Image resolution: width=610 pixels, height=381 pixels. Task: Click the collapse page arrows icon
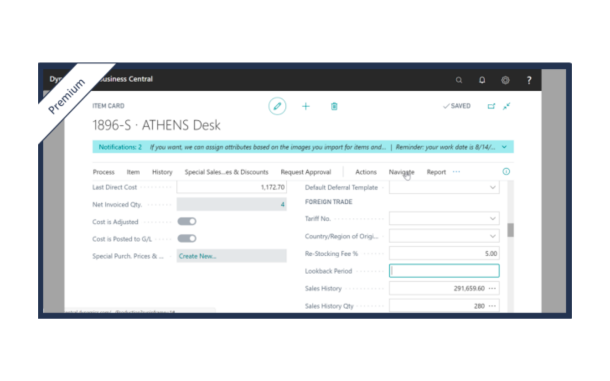click(507, 106)
